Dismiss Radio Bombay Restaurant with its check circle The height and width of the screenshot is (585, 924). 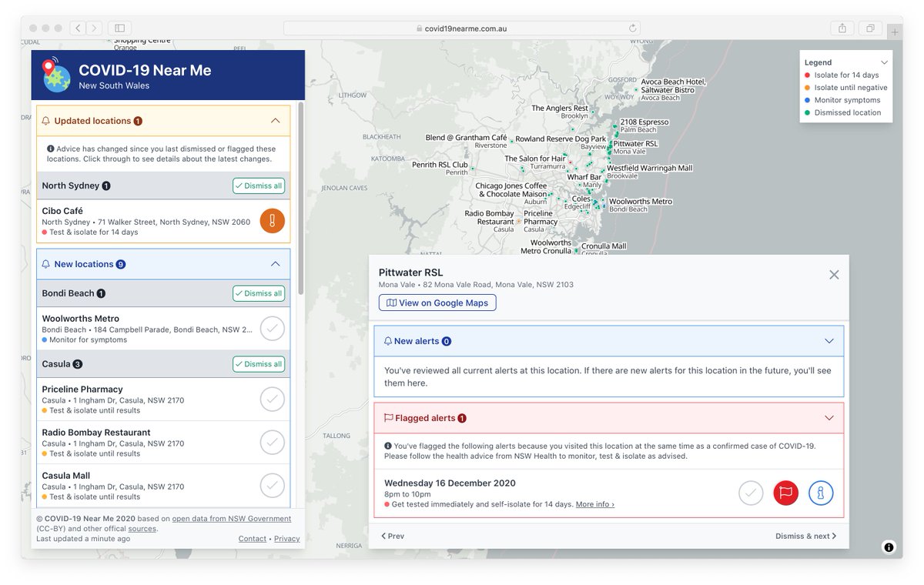pos(273,443)
